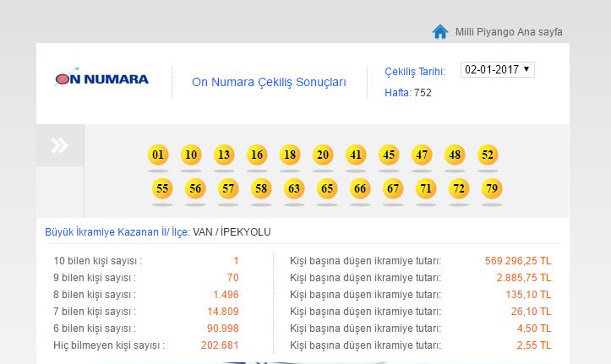Select the yellow ball numbered 48
This screenshot has width=611, height=364.
point(455,155)
